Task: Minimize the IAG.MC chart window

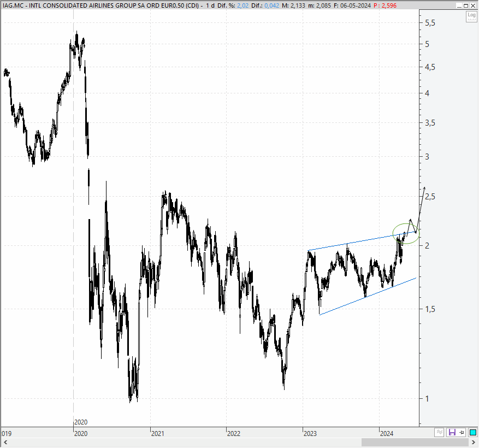Action: coord(459,5)
